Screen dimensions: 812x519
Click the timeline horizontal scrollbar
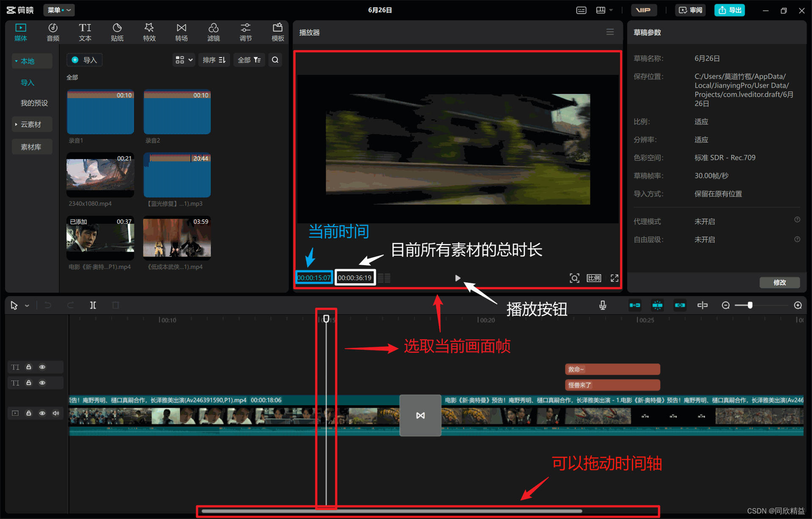(x=392, y=511)
